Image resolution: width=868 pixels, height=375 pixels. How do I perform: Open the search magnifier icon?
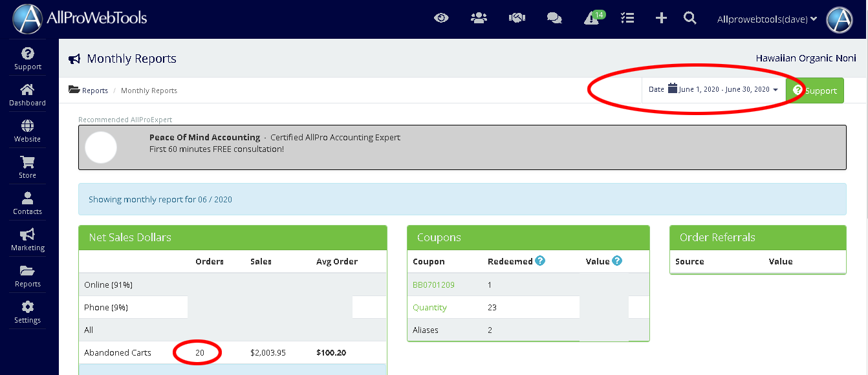click(690, 18)
